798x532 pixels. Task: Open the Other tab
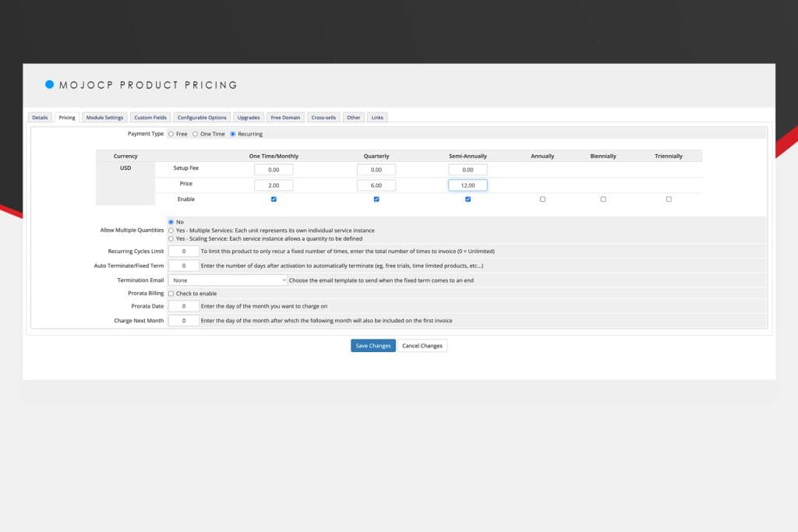(x=353, y=118)
